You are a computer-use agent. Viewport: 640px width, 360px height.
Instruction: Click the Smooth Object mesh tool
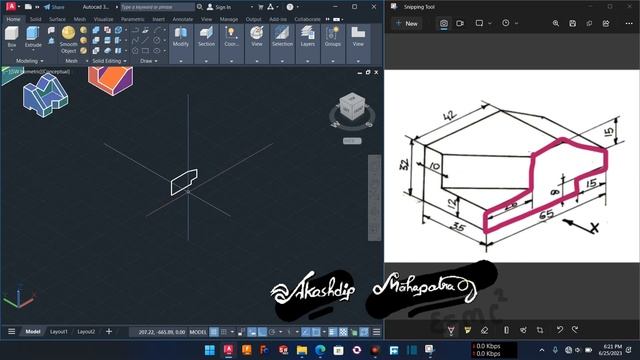pos(68,40)
